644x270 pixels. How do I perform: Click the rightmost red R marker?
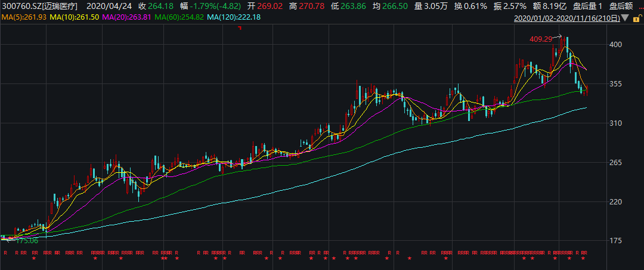(586, 253)
